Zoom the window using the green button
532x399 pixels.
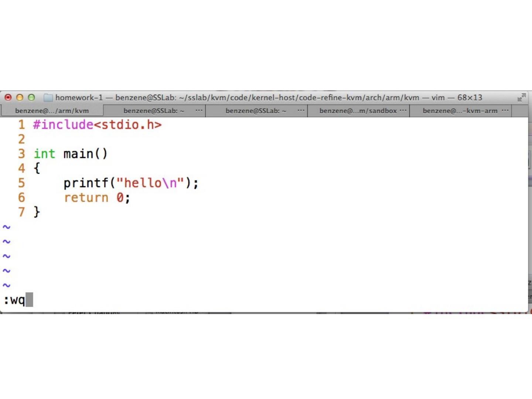click(31, 98)
